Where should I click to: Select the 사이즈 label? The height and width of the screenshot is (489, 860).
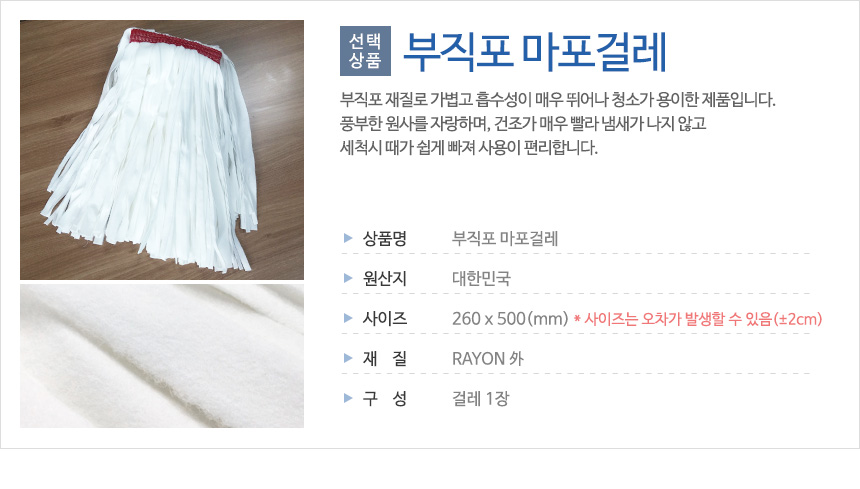[384, 319]
